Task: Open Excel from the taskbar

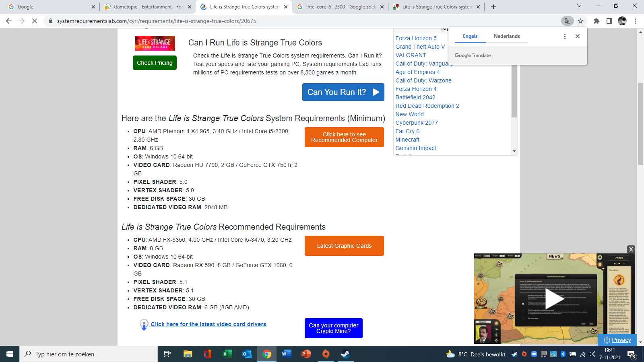Action: [x=227, y=354]
